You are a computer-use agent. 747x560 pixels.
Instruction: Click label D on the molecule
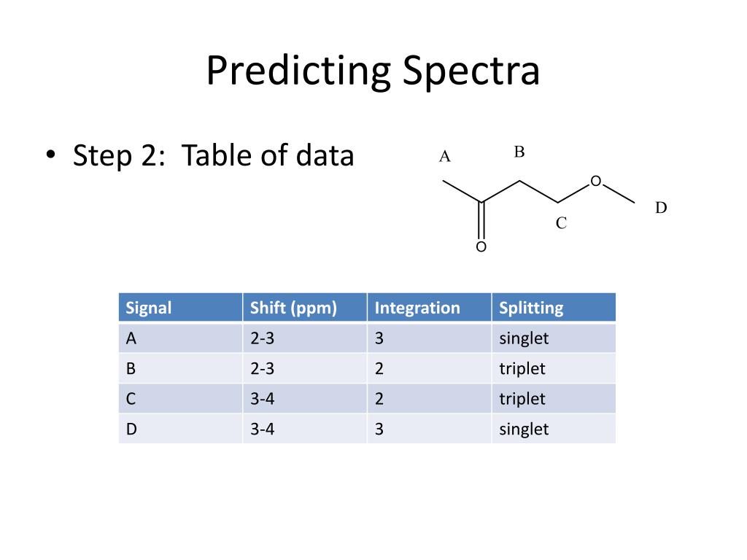661,208
